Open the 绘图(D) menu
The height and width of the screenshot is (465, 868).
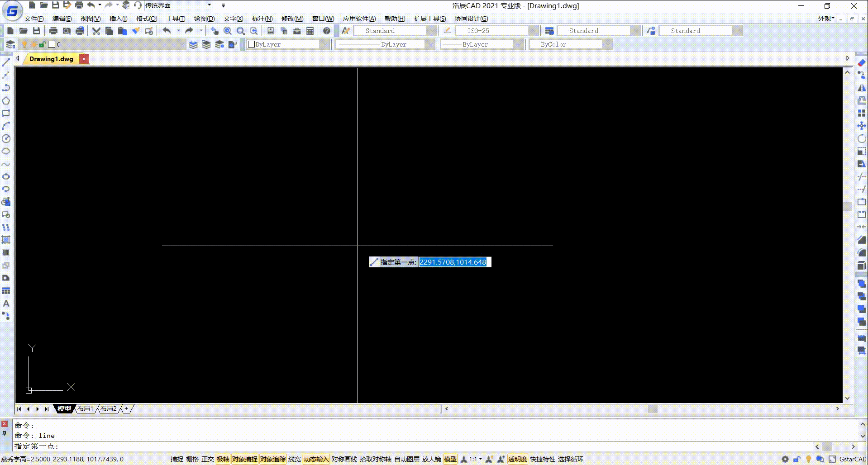204,19
